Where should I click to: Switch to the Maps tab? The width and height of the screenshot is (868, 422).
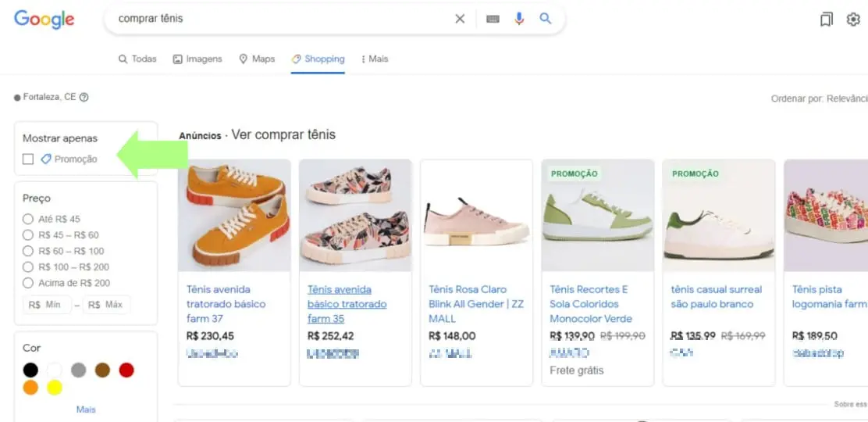click(257, 59)
